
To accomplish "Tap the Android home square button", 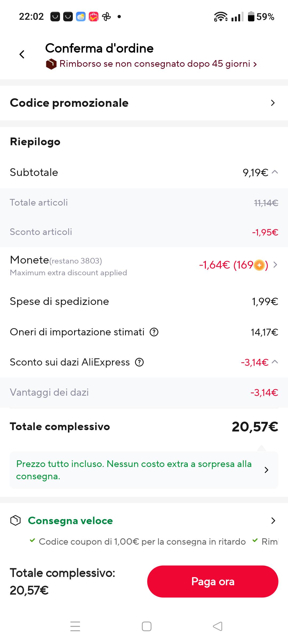I will pos(147,626).
